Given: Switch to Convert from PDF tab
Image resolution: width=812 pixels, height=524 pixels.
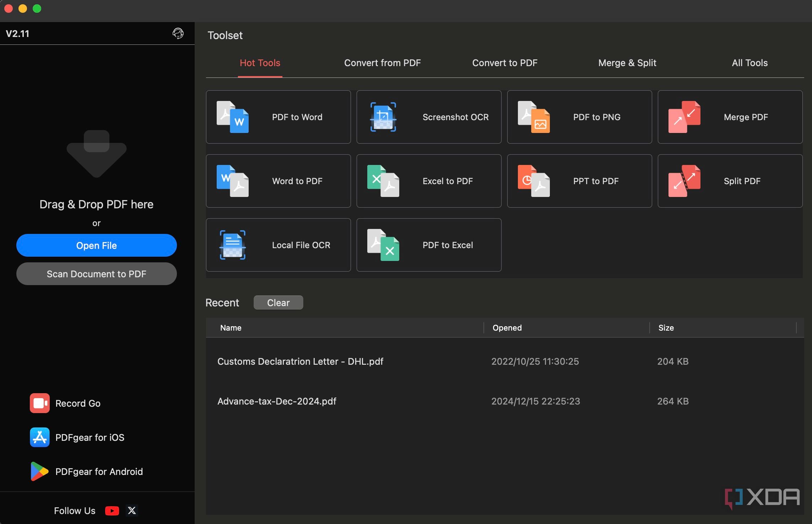Looking at the screenshot, I should [x=382, y=63].
